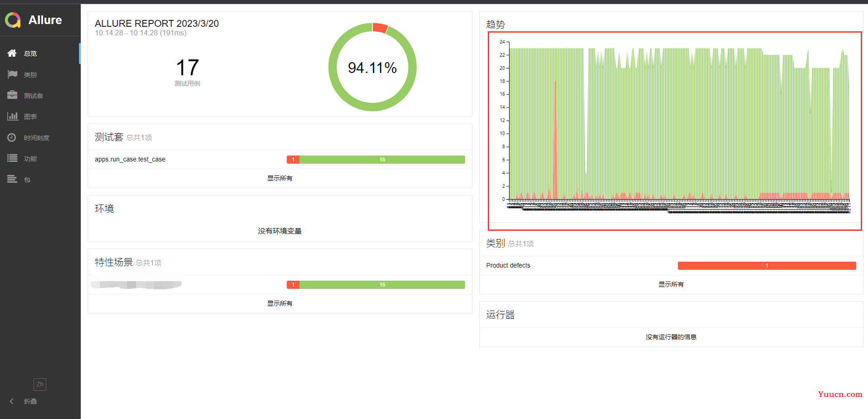The width and height of the screenshot is (868, 419).
Task: Click 显示所有 under 测试套 section
Action: tap(280, 178)
